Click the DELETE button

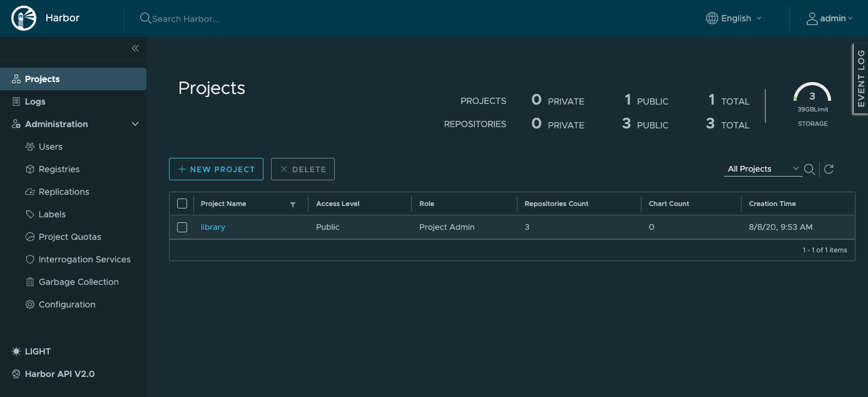point(303,169)
